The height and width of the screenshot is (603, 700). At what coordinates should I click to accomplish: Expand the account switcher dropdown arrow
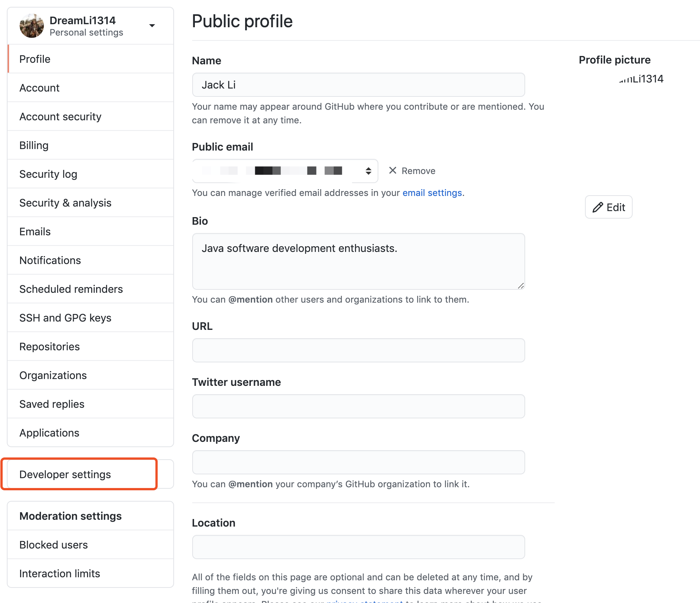pos(152,26)
